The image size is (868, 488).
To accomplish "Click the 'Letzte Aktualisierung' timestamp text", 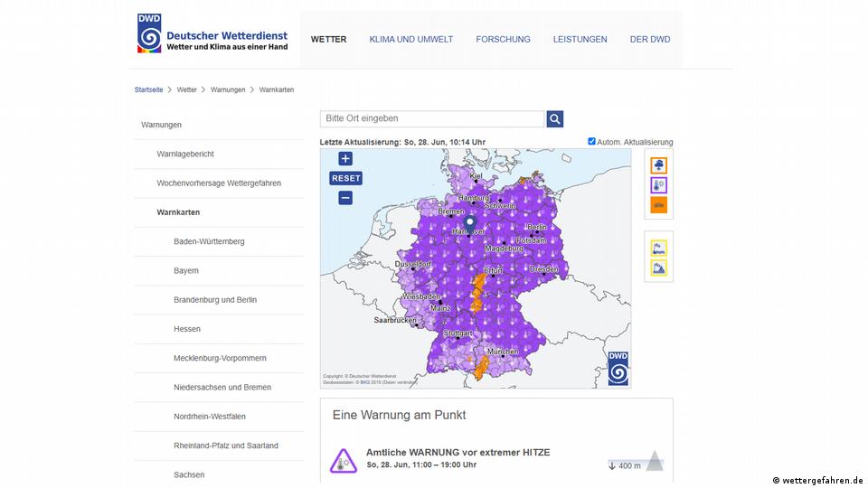I will click(402, 142).
